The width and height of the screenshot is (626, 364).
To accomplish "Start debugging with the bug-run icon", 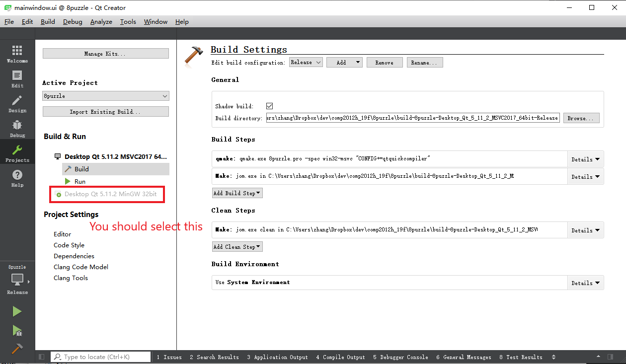I will [17, 330].
